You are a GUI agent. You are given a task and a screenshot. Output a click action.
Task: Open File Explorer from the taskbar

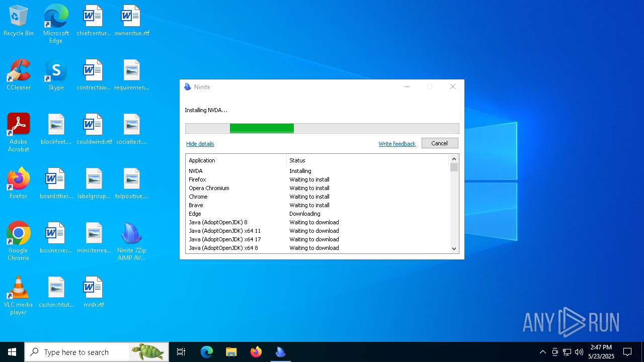point(231,352)
